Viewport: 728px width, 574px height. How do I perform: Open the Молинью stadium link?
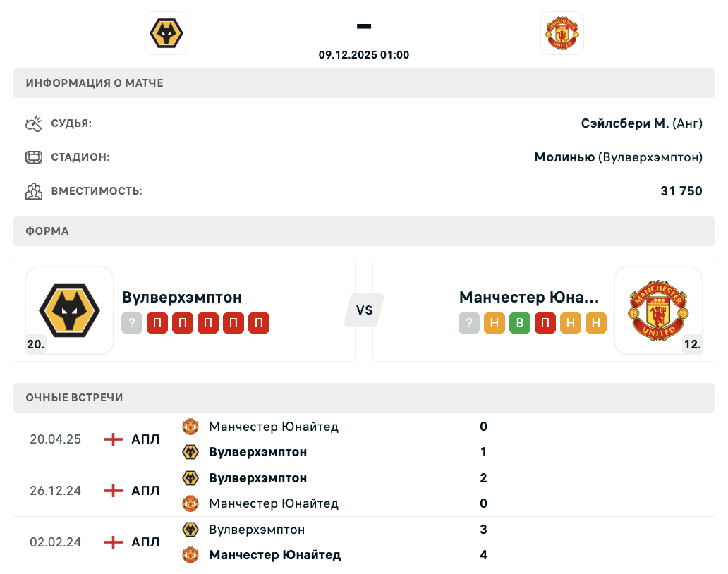click(564, 157)
